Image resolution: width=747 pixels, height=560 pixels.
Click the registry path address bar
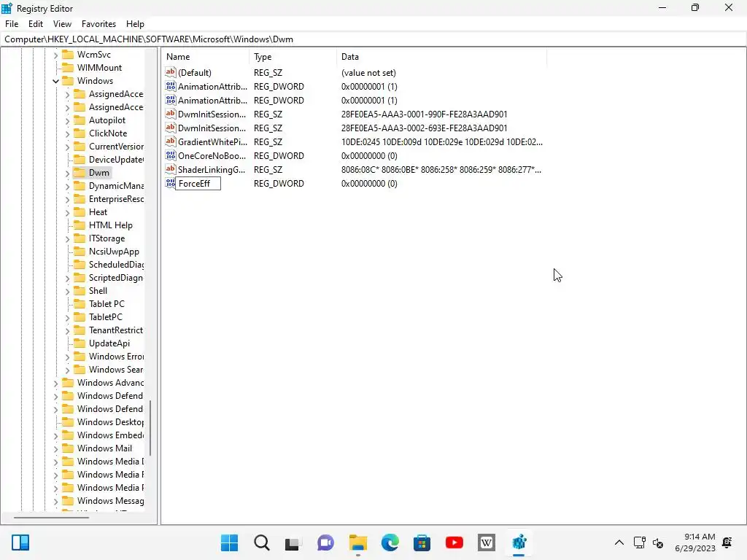click(373, 39)
